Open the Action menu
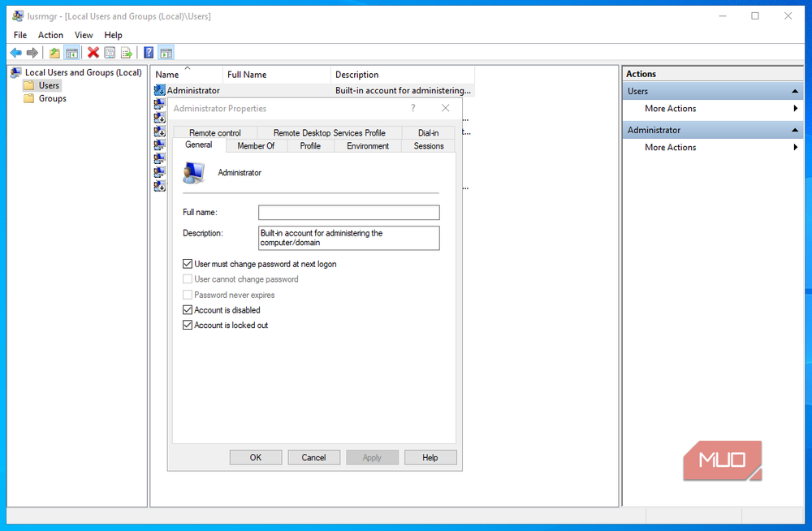The width and height of the screenshot is (812, 531). coord(50,35)
